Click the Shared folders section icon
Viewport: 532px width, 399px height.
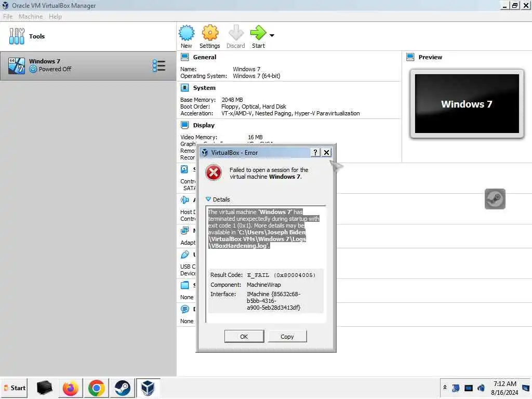coord(185,285)
